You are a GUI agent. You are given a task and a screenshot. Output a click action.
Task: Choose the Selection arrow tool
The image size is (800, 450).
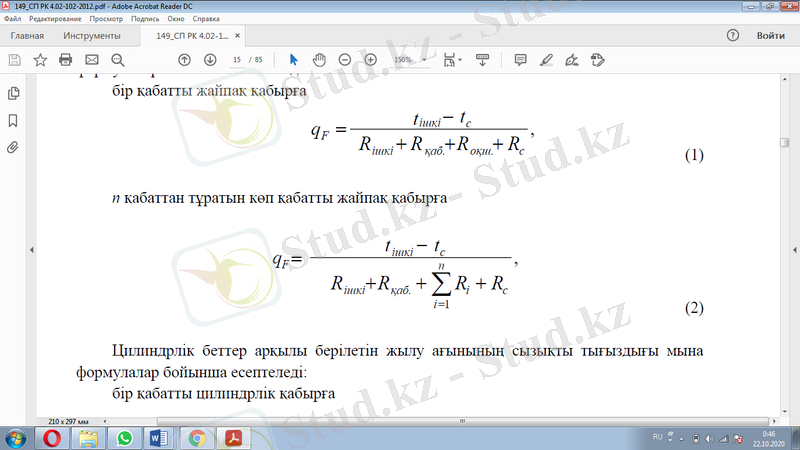tap(293, 60)
